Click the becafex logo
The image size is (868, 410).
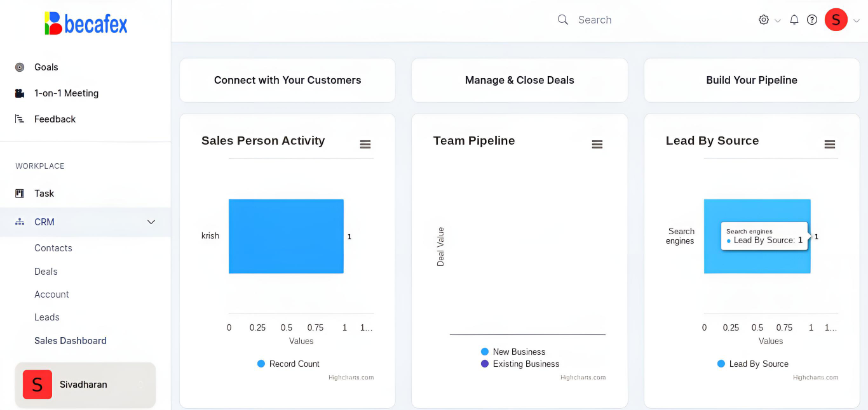(x=86, y=23)
